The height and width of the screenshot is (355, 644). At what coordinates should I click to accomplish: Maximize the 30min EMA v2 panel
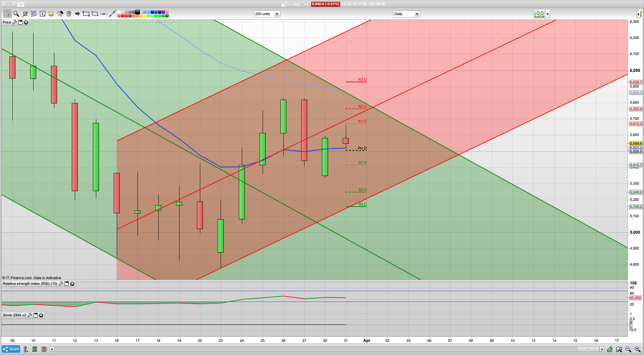click(35, 315)
